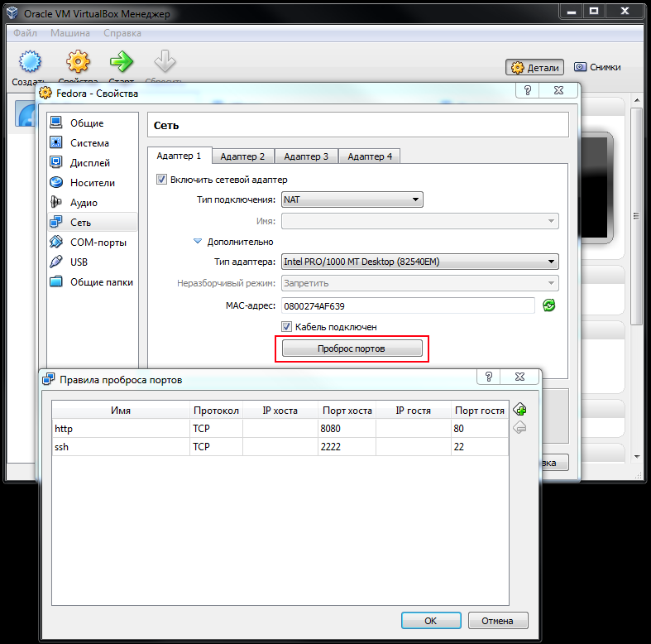Click scrollbar down arrow in manager window
The image size is (651, 644).
(637, 457)
